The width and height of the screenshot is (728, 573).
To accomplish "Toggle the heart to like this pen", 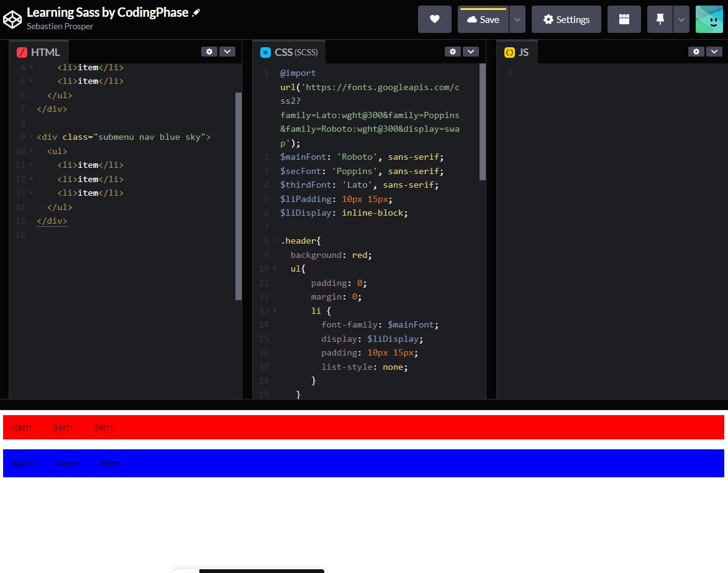I will (x=434, y=19).
